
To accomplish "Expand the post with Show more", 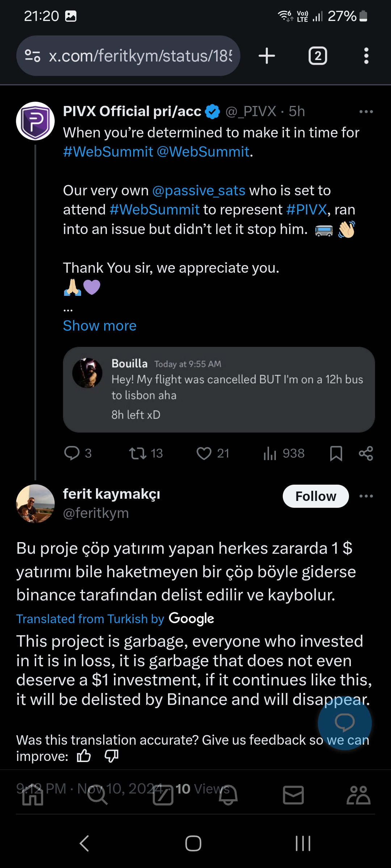I will click(100, 326).
